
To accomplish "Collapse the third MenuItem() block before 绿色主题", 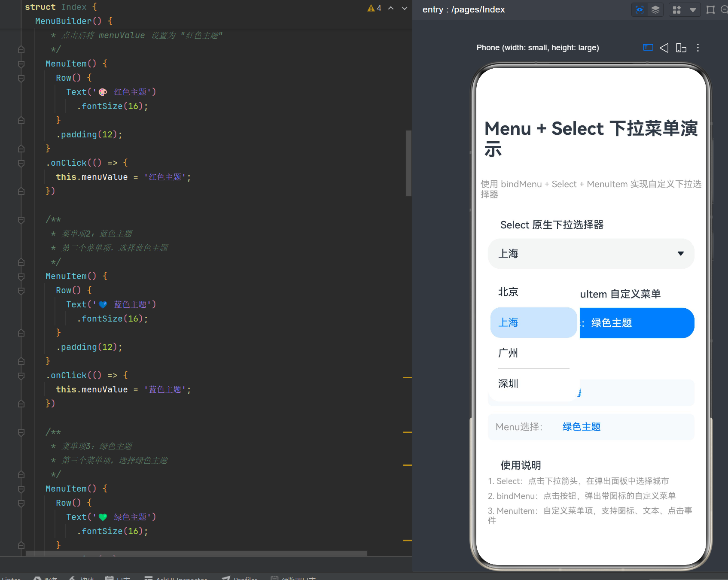I will pos(21,489).
